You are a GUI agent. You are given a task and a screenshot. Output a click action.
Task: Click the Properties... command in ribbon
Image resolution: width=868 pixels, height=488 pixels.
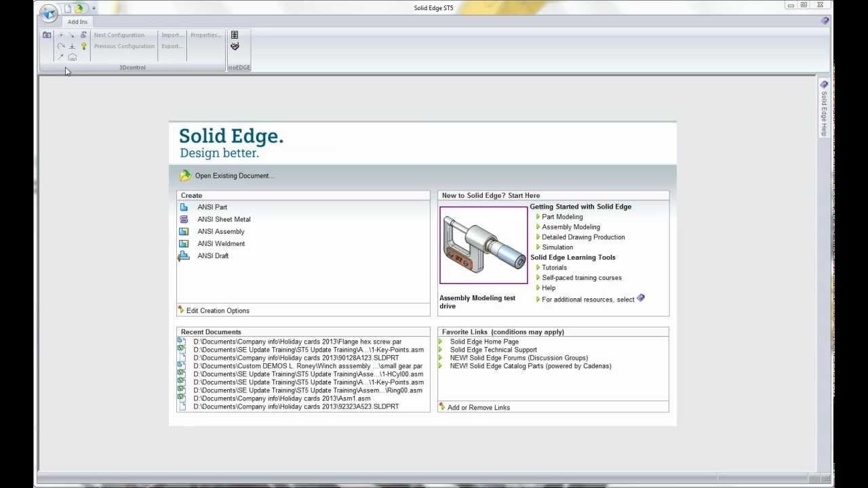click(x=206, y=35)
